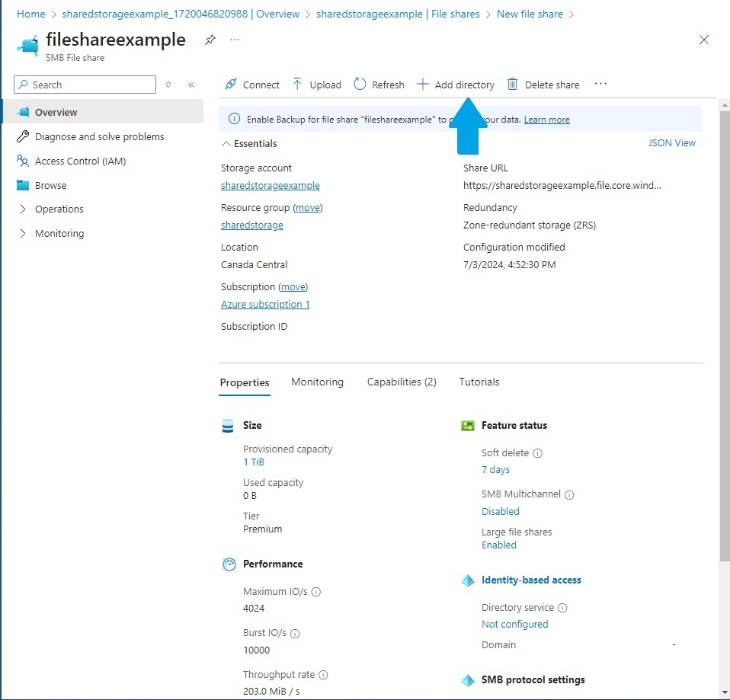This screenshot has width=730, height=700.
Task: Click the 1 TiB provisioned capacity link
Action: (x=254, y=462)
